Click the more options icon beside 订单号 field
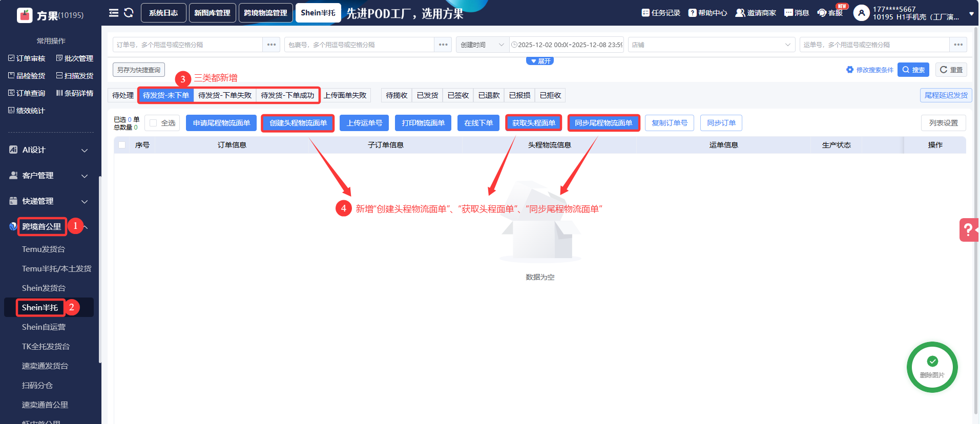Image resolution: width=980 pixels, height=424 pixels. coord(272,45)
